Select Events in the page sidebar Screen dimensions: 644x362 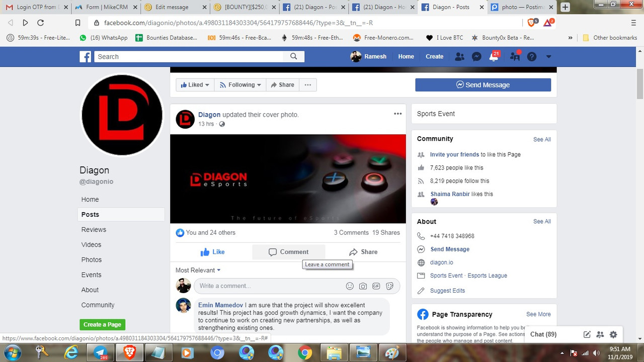pyautogui.click(x=91, y=275)
